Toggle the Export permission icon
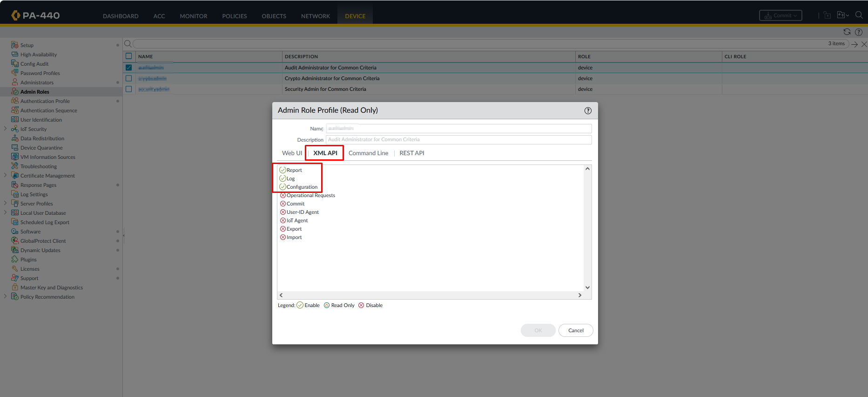The image size is (868, 397). tap(283, 229)
